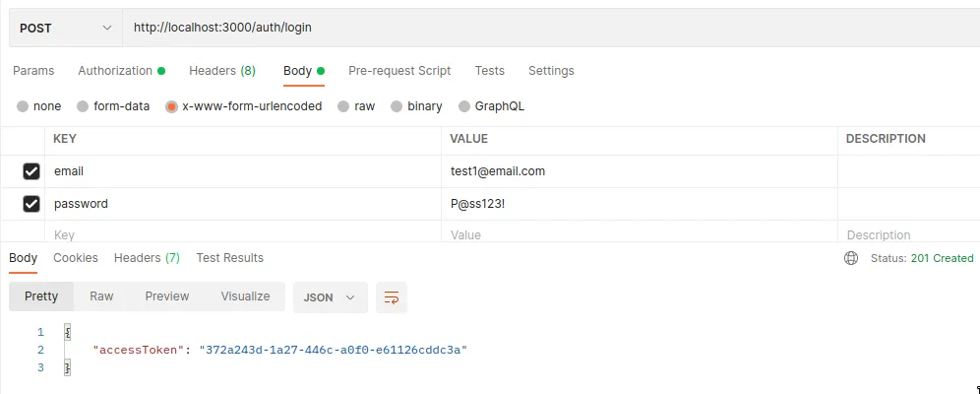Switch to the Authorization tab
Screen dimensions: 980x394
pos(115,71)
